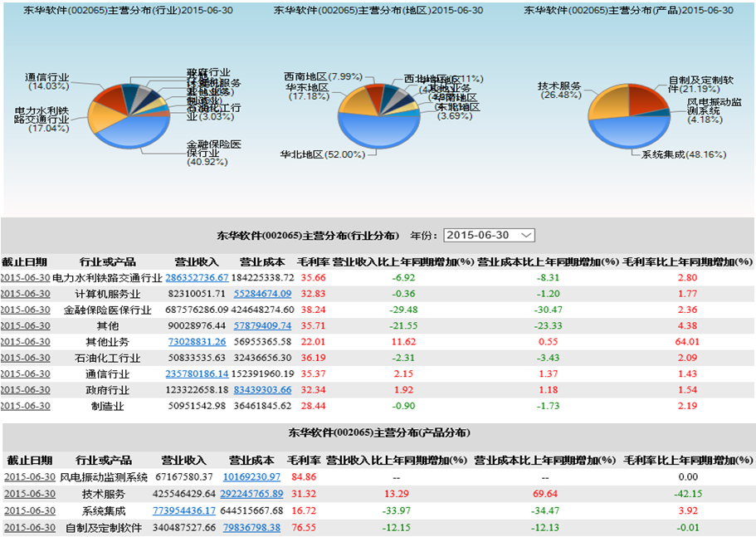This screenshot has width=756, height=537.
Task: Click 技术服务 cost link 292245765.89
Action: 251,494
